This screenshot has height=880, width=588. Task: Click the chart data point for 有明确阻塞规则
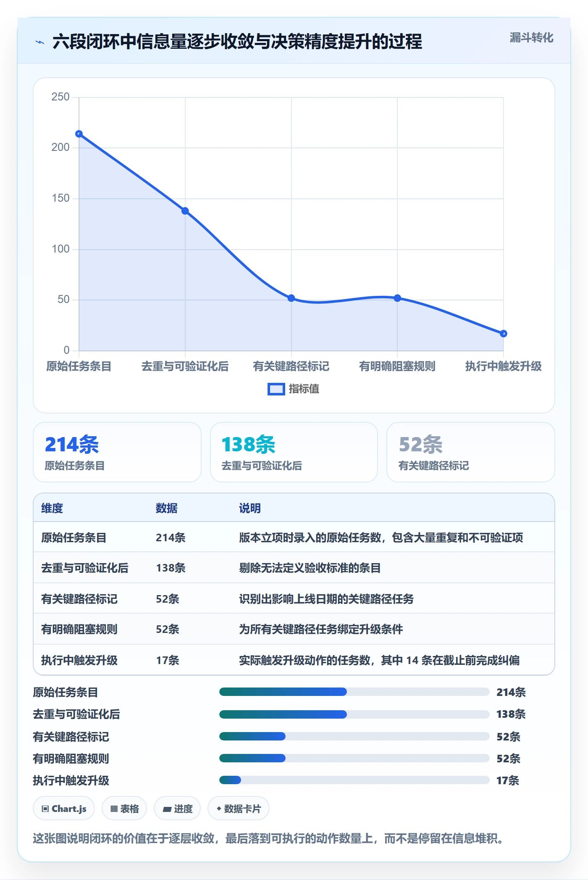pyautogui.click(x=397, y=298)
